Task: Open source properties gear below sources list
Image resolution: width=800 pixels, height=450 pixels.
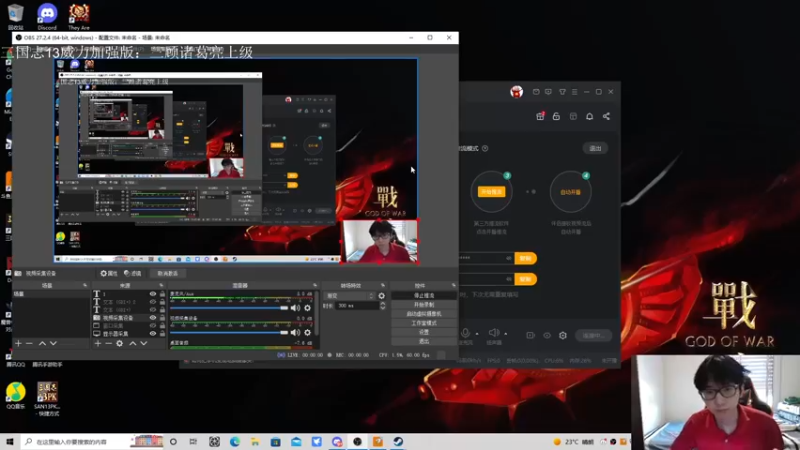Action: pyautogui.click(x=119, y=343)
